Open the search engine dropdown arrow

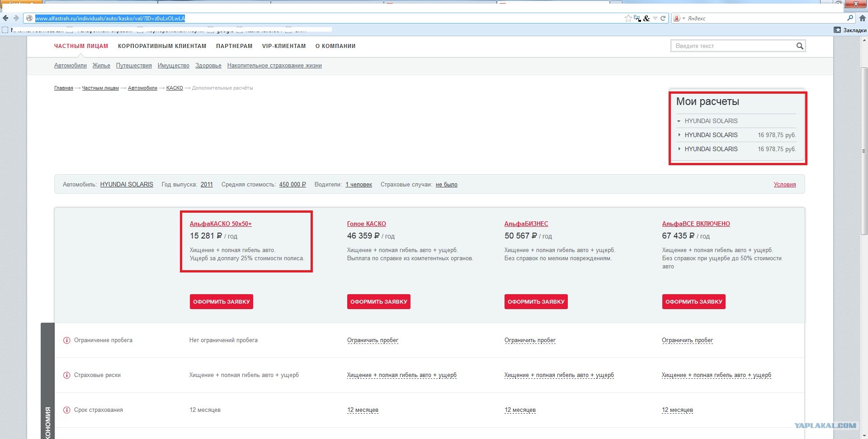click(x=684, y=18)
